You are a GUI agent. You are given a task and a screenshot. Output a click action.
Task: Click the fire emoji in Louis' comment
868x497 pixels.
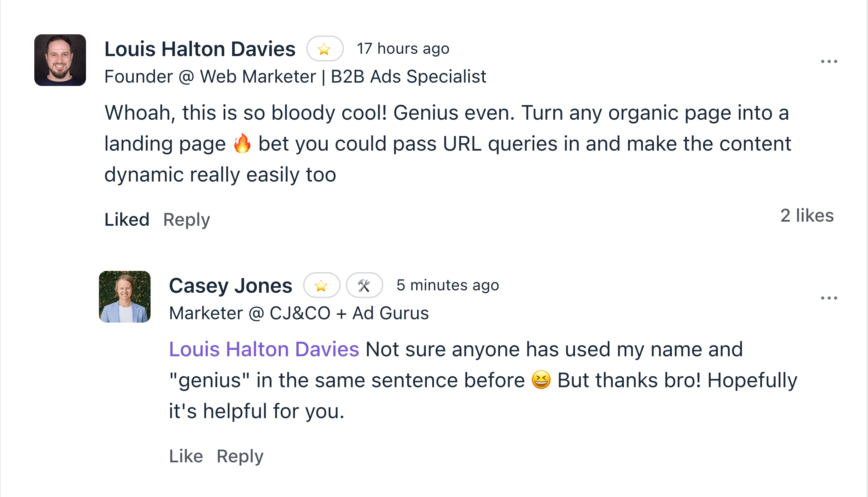(242, 143)
